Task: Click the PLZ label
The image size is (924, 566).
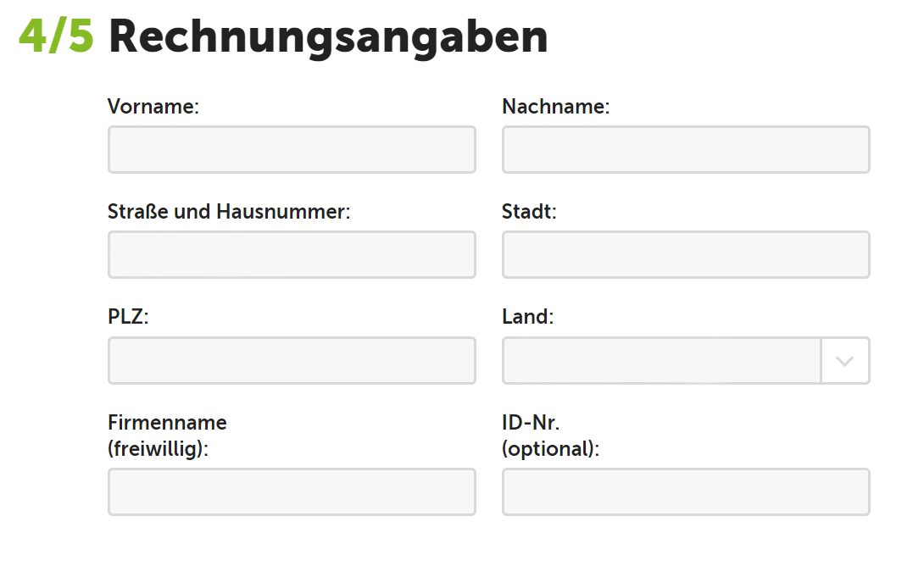Action: pos(127,316)
